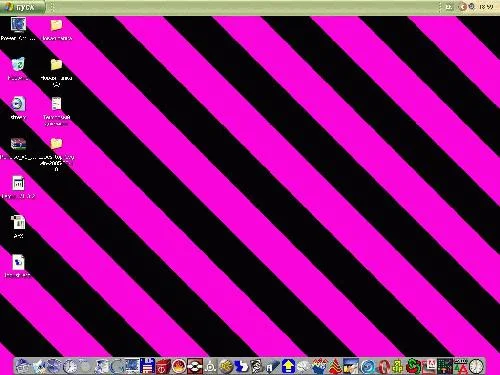Open the lifebuoy icon in the dock

195,366
